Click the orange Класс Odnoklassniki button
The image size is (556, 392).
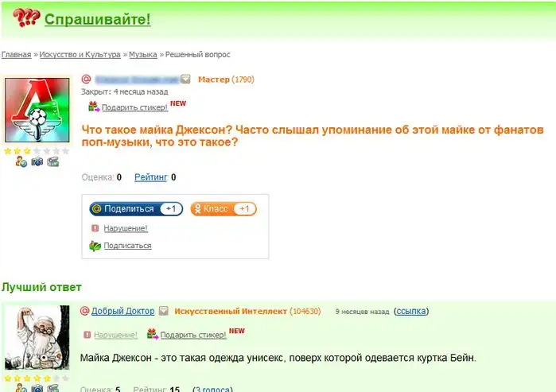224,209
